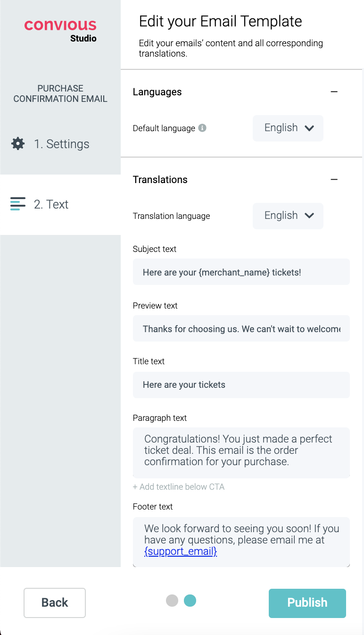Screen dimensions: 364x635
Task: Publish the email template
Action: pos(307,602)
